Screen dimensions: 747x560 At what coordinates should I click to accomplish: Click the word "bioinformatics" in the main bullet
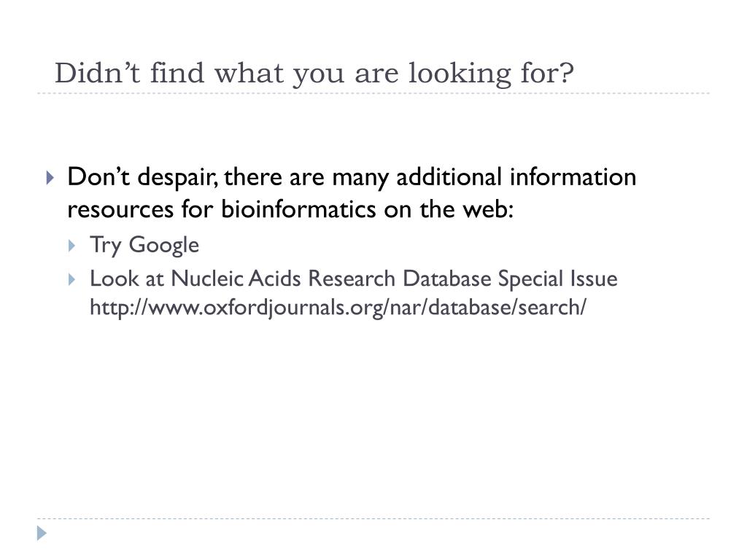coord(298,209)
